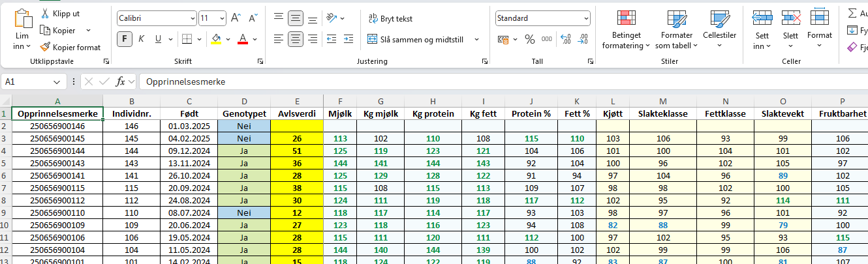Open fill color dropdown arrow

tap(228, 39)
